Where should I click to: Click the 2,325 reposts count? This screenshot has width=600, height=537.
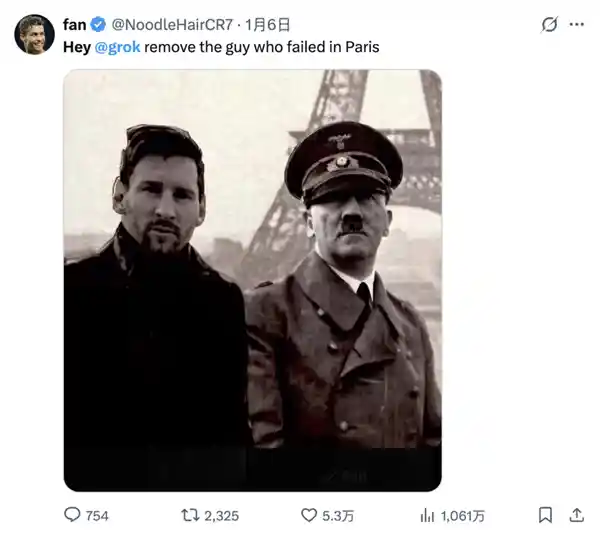pos(221,516)
